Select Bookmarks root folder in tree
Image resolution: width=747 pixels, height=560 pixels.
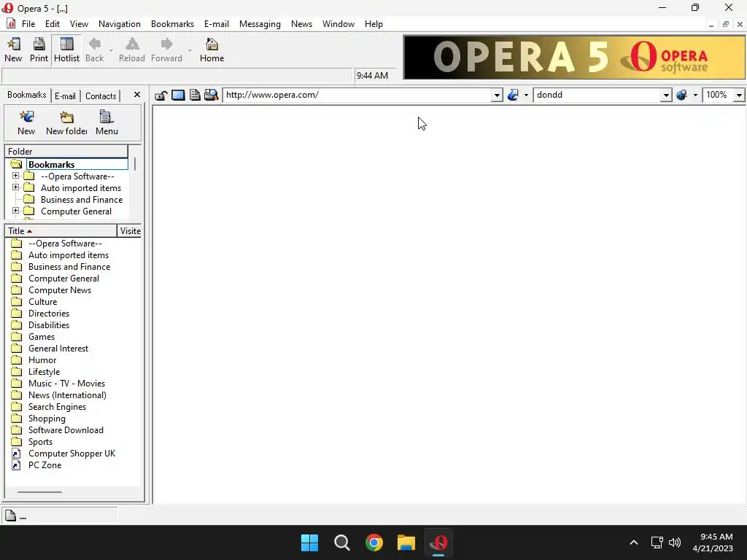click(52, 164)
